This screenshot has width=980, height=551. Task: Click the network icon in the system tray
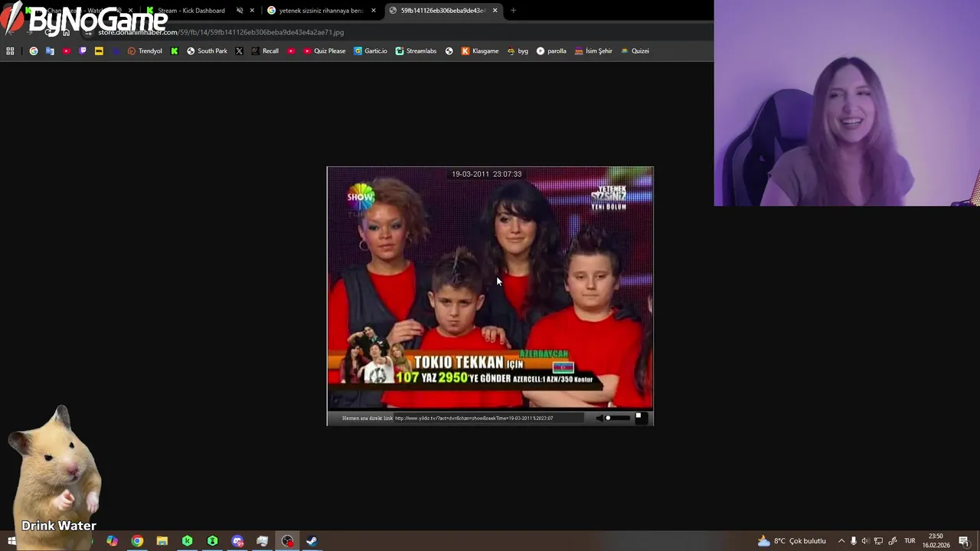pyautogui.click(x=879, y=541)
